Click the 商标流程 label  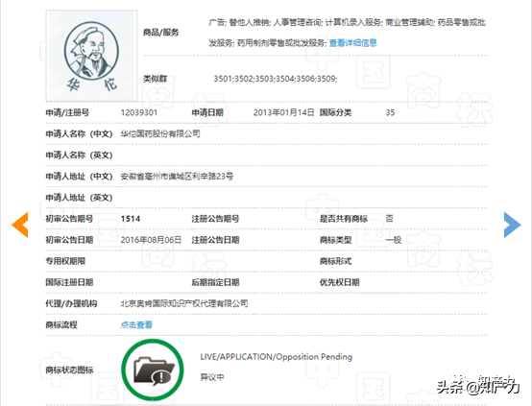(61, 325)
